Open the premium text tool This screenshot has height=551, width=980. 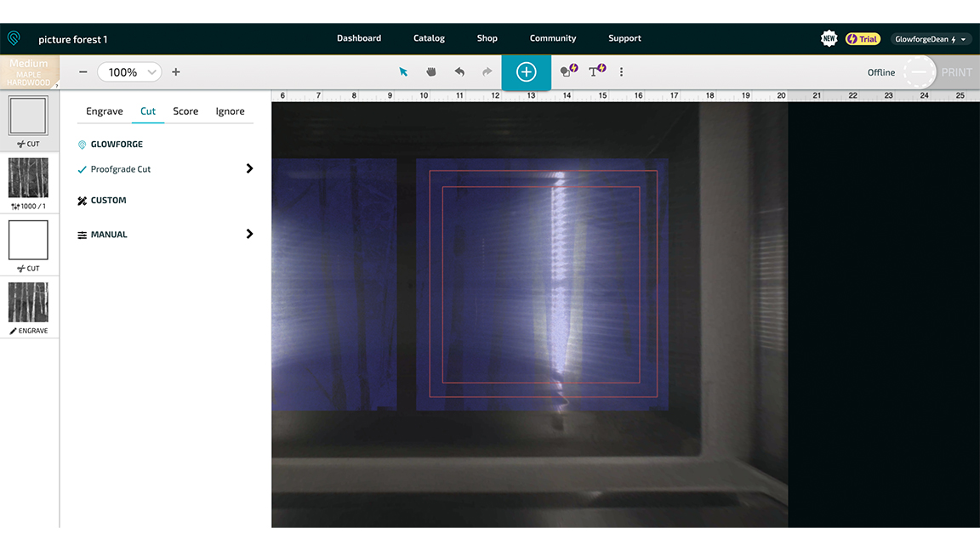[597, 71]
